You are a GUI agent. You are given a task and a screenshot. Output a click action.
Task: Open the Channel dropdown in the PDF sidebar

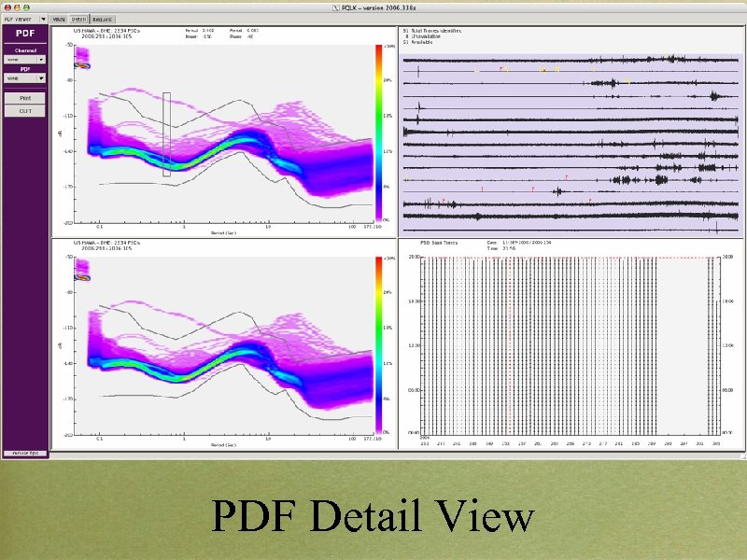click(25, 58)
